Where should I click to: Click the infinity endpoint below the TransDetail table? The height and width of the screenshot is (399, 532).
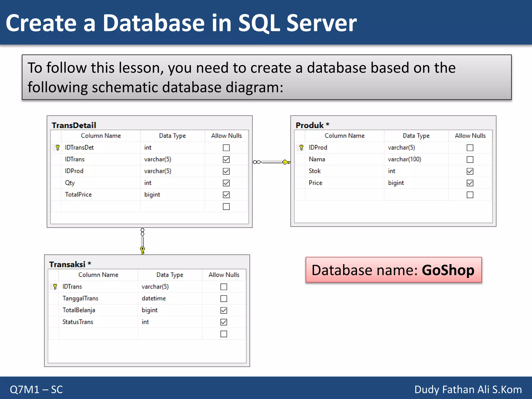pos(142,232)
